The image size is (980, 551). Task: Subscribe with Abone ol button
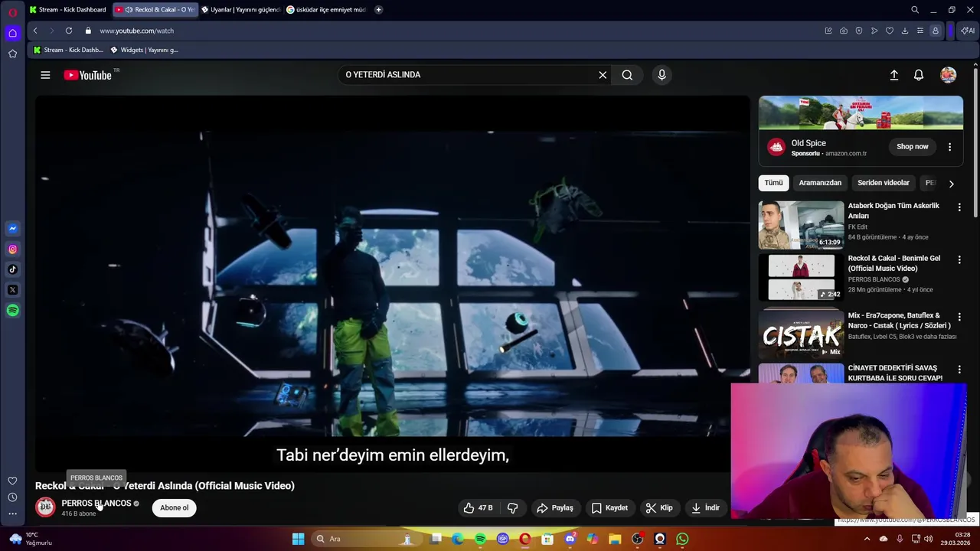[174, 507]
